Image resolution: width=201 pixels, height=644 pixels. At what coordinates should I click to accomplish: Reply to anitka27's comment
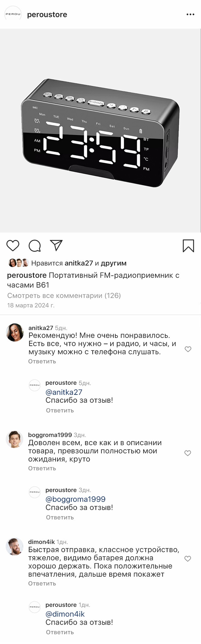(42, 361)
